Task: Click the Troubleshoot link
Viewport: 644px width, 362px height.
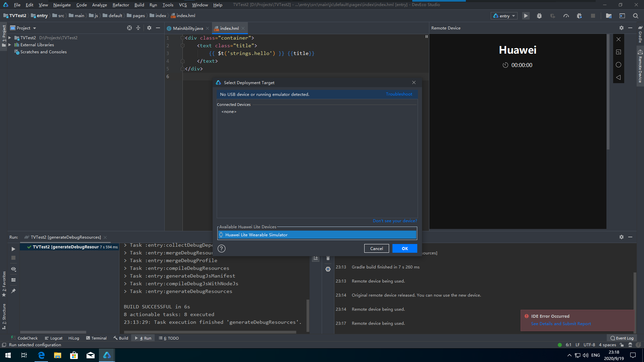Action: click(399, 94)
